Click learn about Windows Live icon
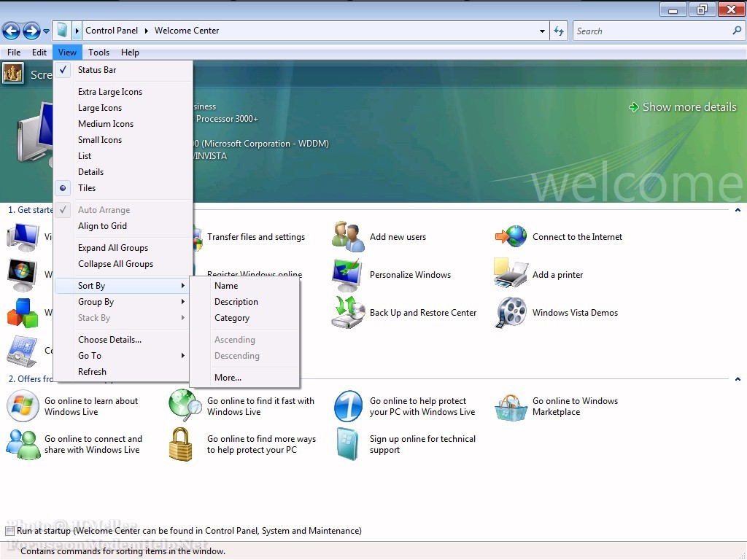 point(23,406)
